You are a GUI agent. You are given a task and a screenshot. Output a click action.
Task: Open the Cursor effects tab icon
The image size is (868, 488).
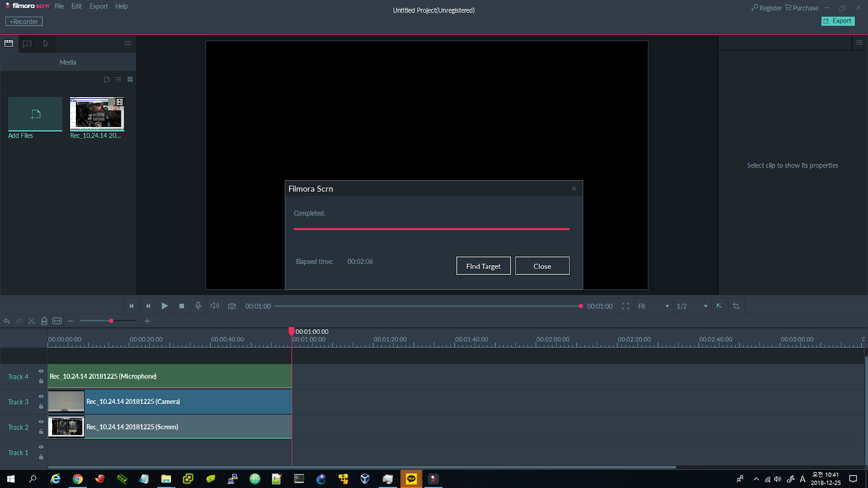(x=46, y=43)
